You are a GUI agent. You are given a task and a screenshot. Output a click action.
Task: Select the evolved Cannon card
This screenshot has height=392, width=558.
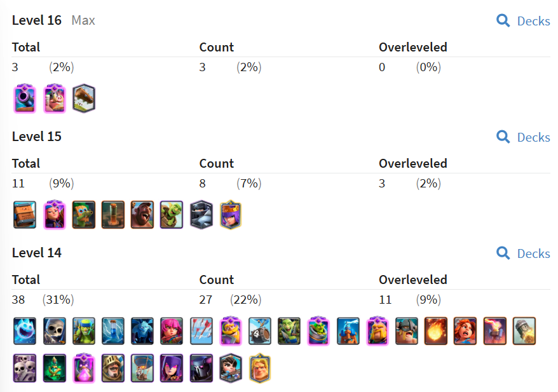[x=25, y=98]
